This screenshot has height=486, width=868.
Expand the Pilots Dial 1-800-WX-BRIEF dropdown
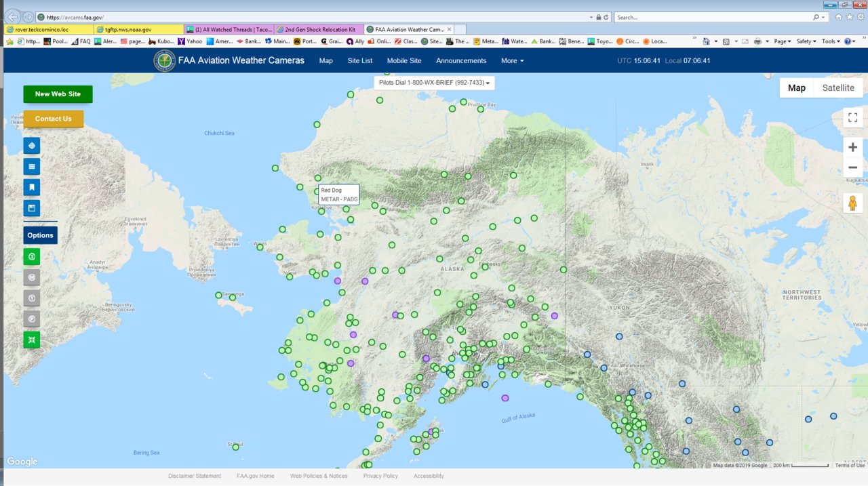click(x=434, y=83)
